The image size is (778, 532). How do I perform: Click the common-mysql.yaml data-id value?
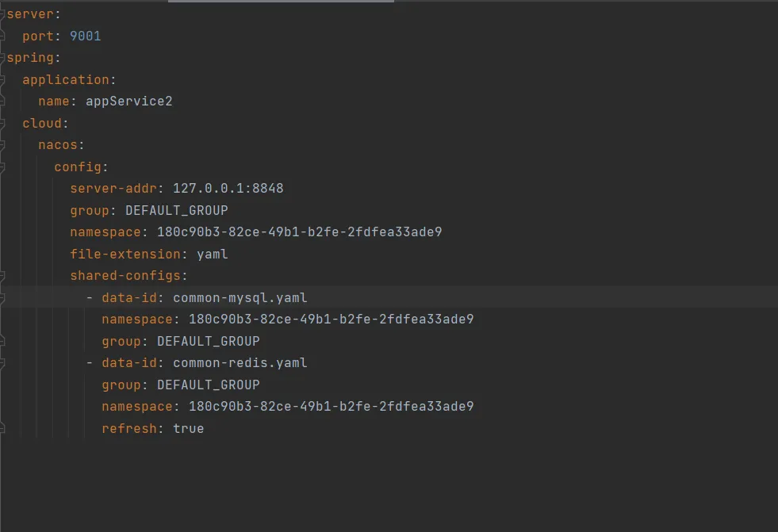[240, 298]
